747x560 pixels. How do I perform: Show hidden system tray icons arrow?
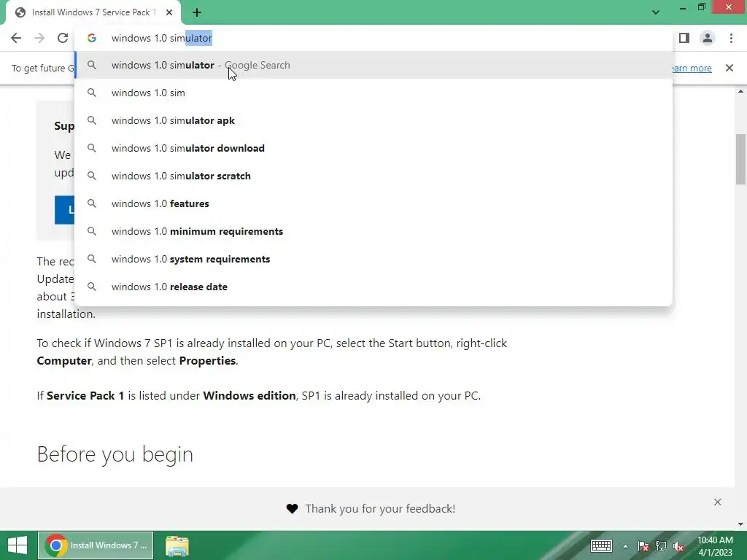click(625, 546)
